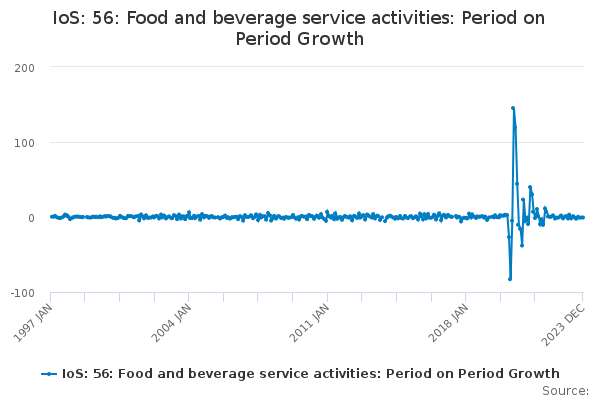Screen dimensions: 600x400
Task: Click the chart title text
Action: coord(299,28)
